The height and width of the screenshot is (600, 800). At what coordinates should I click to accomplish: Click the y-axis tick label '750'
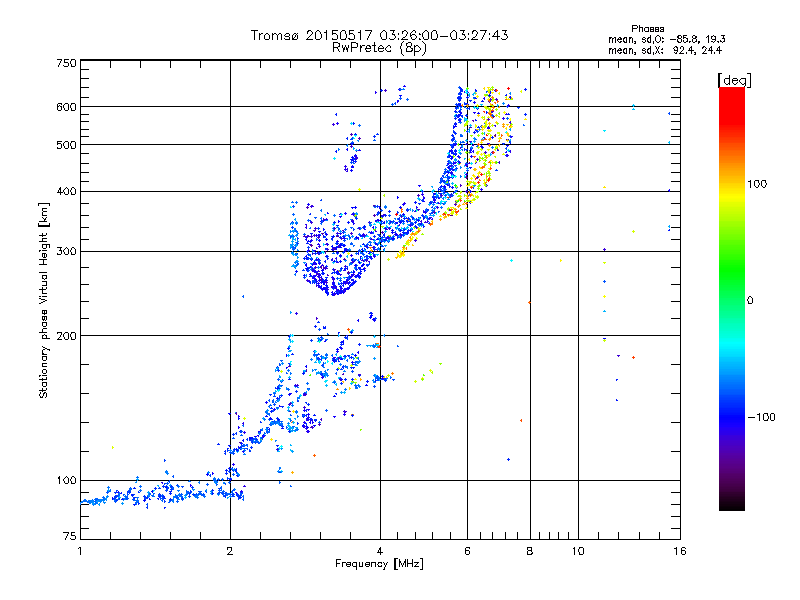pos(66,63)
